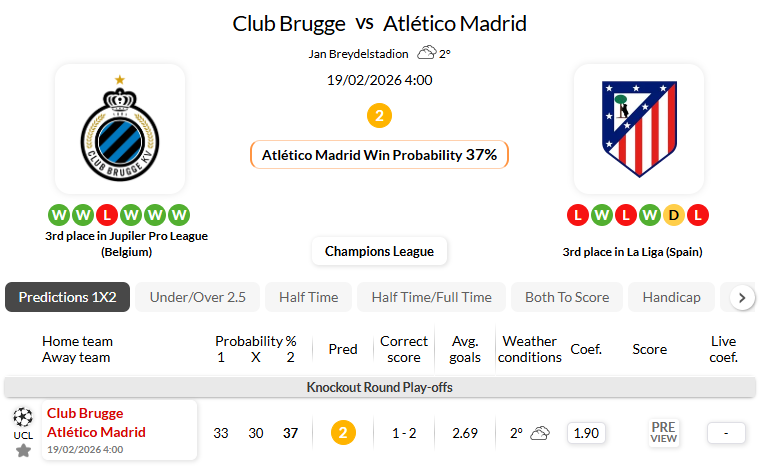The image size is (763, 468).
Task: Open the PRE VIEW match link
Action: (664, 432)
